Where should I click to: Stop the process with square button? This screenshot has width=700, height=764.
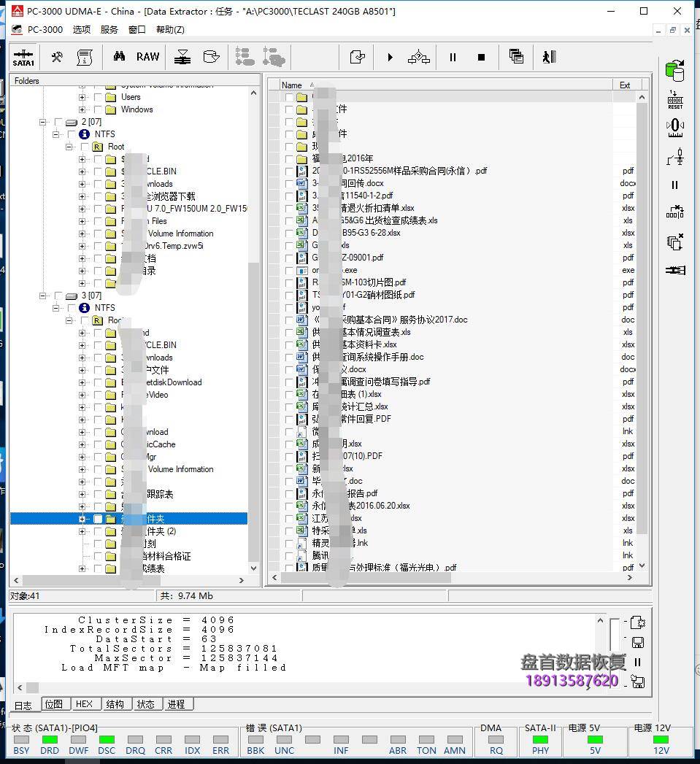pos(481,57)
